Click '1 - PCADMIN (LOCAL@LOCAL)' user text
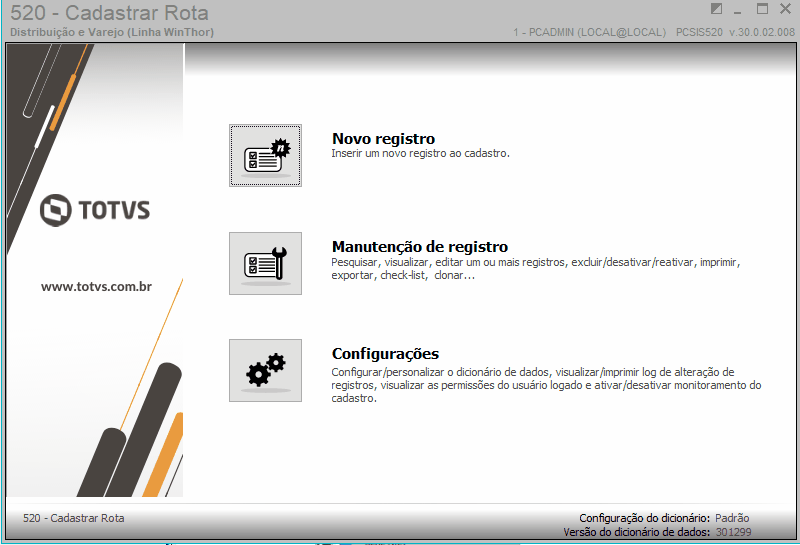800x545 pixels. pos(589,32)
